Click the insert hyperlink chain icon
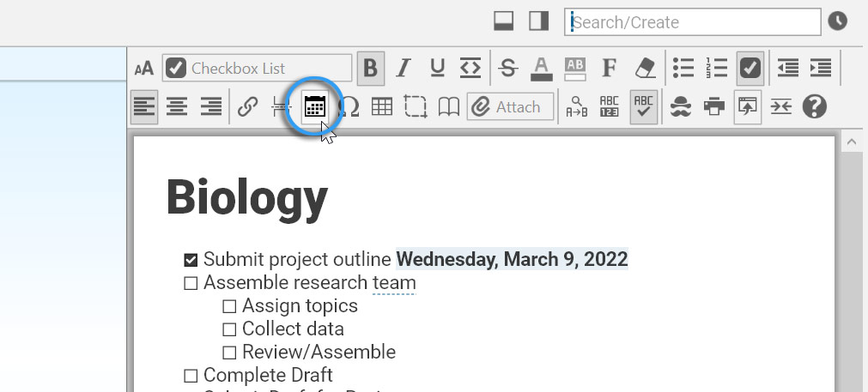868x392 pixels. [x=248, y=107]
